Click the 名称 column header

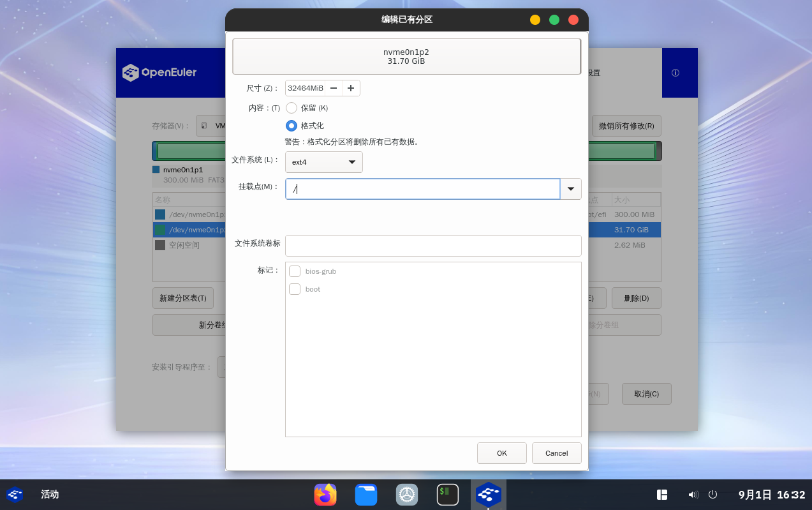click(189, 200)
